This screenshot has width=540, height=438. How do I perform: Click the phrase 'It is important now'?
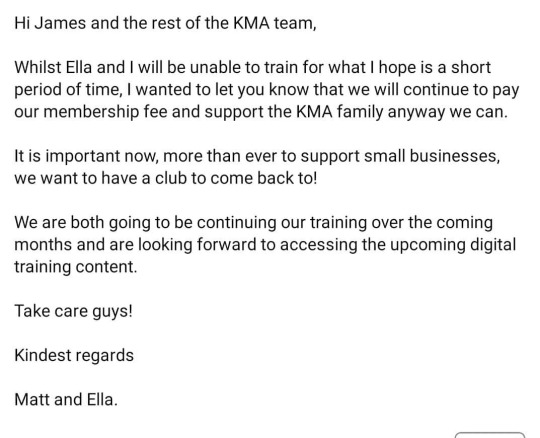click(x=86, y=156)
